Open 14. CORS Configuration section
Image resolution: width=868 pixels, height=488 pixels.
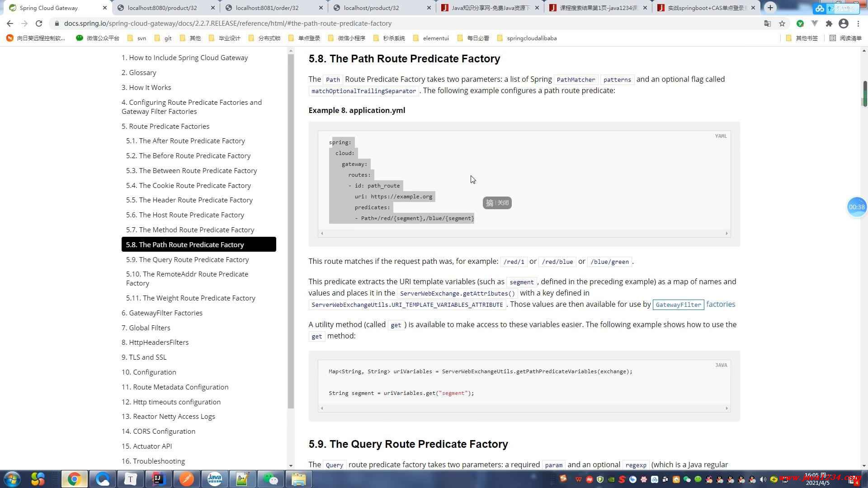(158, 431)
